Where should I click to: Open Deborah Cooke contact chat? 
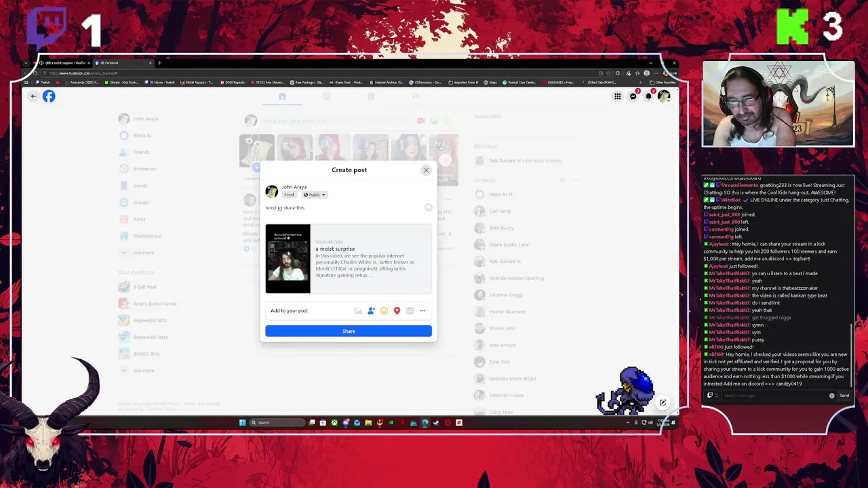tap(500, 396)
